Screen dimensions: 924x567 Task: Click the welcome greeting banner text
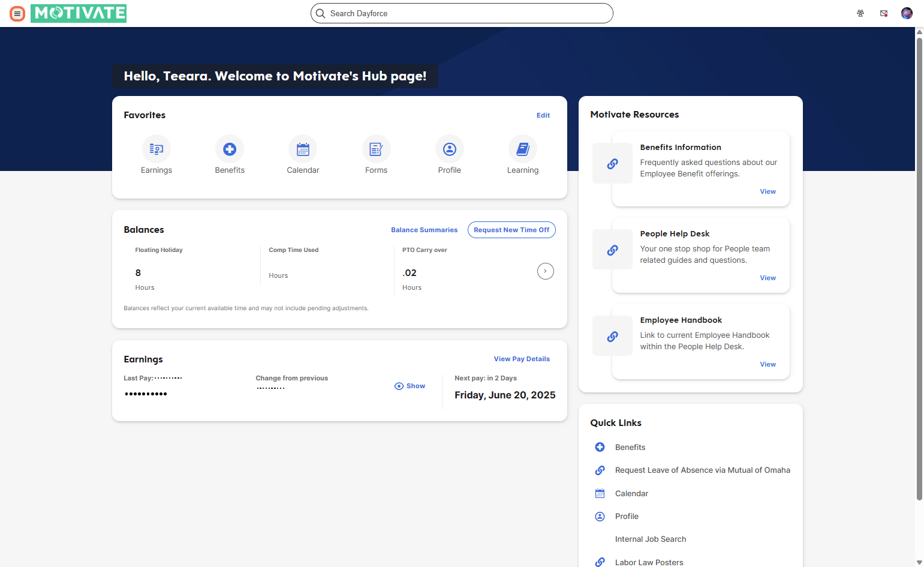275,76
